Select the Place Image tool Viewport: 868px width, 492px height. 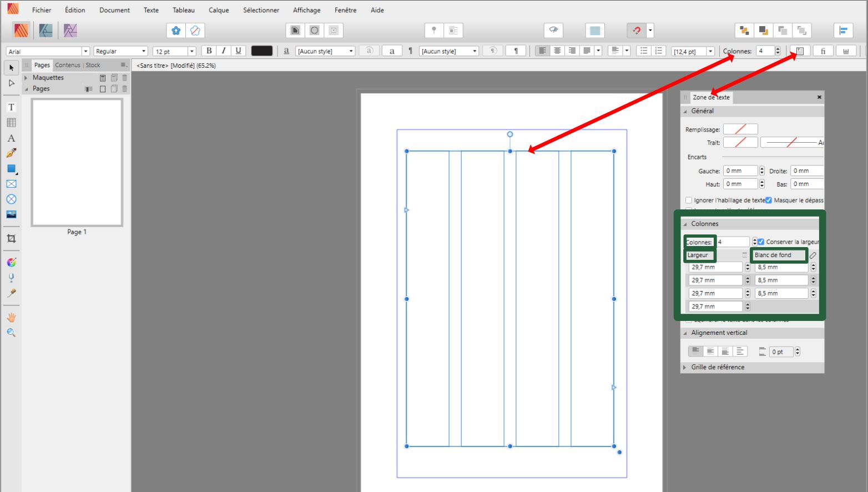tap(11, 214)
